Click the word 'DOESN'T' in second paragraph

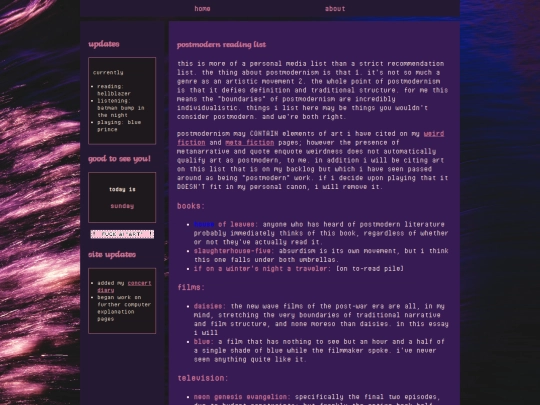pos(191,187)
